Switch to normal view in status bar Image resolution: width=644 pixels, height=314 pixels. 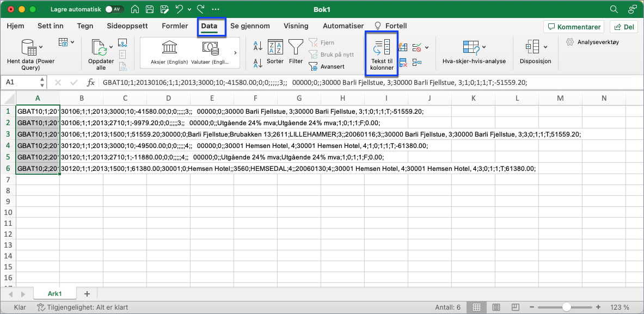[476, 307]
